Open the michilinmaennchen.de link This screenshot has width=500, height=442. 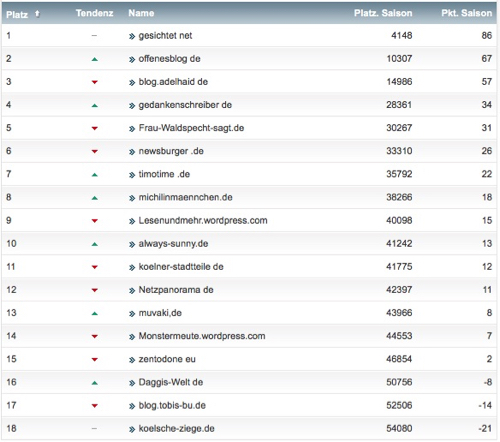coord(185,197)
